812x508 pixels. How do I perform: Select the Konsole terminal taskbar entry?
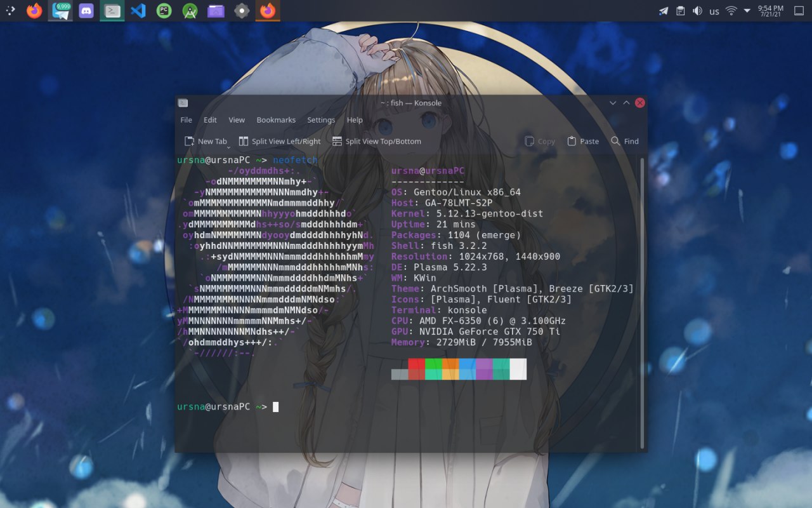[112, 11]
